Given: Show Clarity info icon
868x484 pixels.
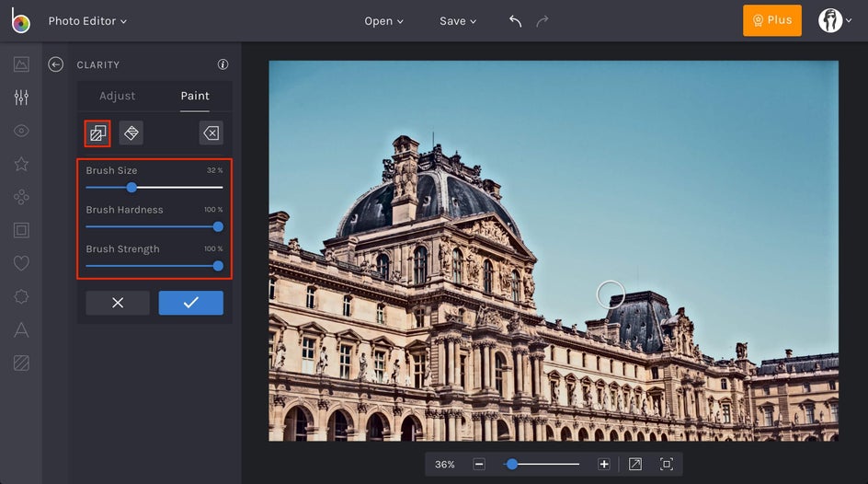Looking at the screenshot, I should coord(223,64).
